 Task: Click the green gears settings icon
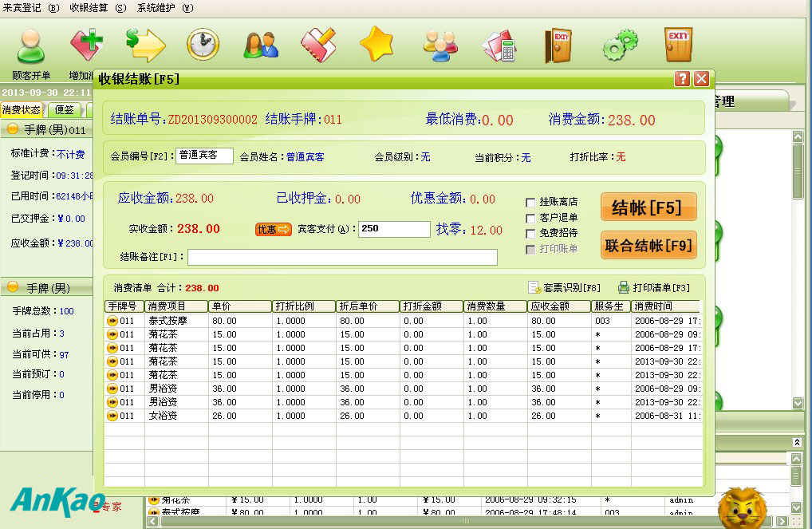(620, 45)
